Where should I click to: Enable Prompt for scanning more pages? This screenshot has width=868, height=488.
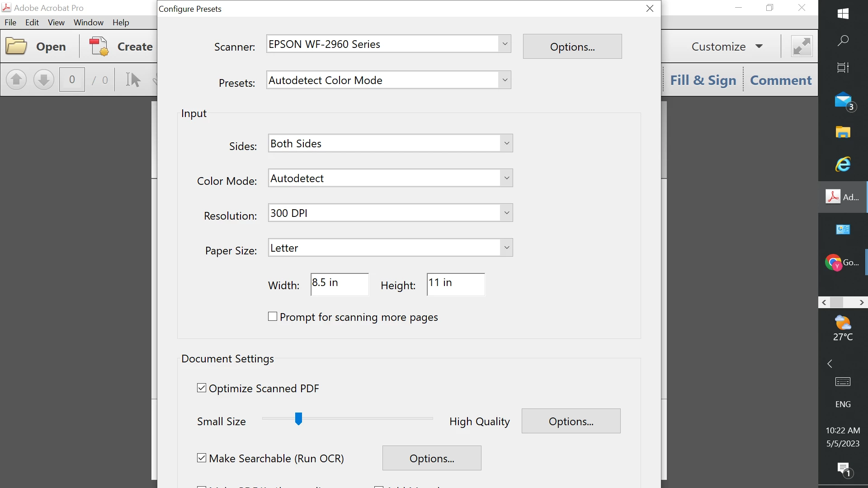point(273,317)
